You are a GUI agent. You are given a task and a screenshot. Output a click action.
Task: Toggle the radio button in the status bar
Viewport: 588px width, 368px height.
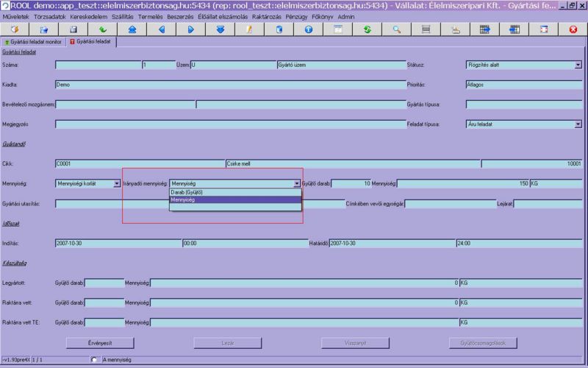[x=93, y=359]
